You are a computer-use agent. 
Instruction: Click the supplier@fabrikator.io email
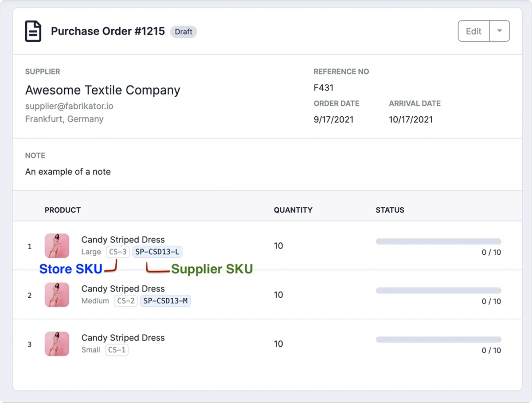69,107
